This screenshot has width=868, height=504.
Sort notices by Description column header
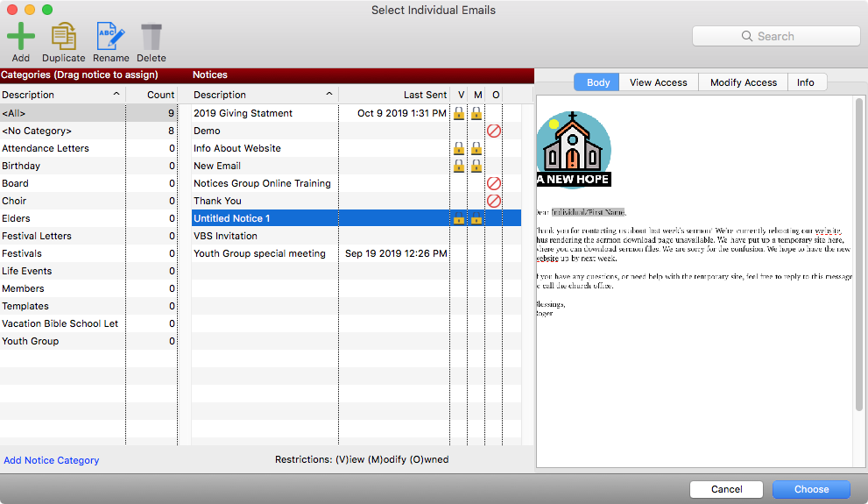(x=263, y=95)
